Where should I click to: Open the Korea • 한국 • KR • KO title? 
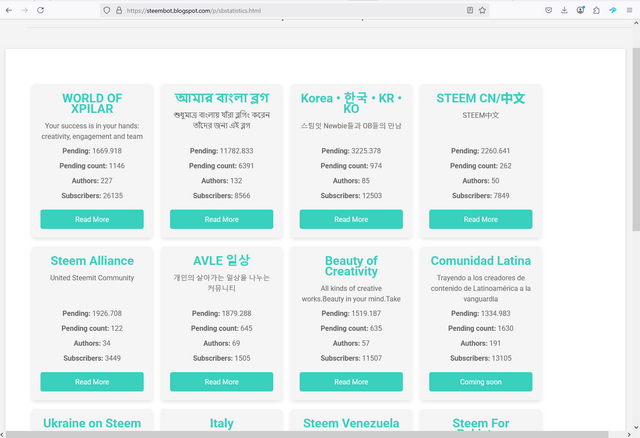point(351,103)
